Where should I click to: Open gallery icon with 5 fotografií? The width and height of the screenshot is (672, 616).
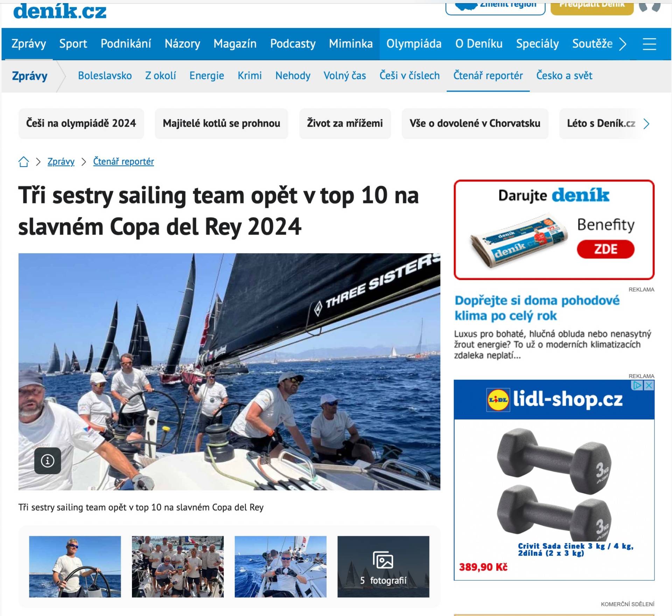tap(383, 566)
